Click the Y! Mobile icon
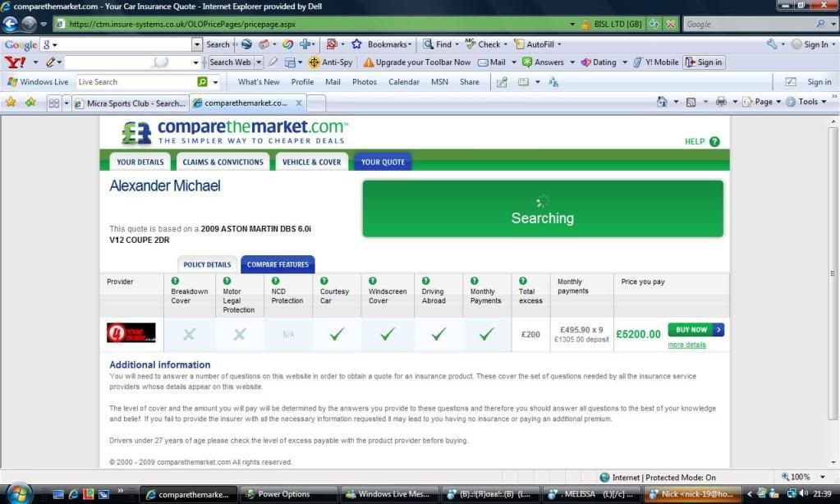Screen dimensions: 840x504 (x=637, y=62)
